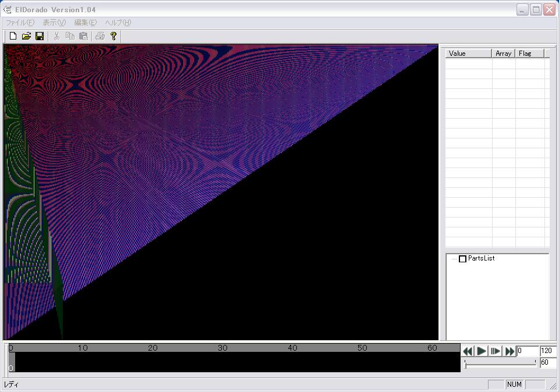Click the Cut scissors icon

(56, 36)
